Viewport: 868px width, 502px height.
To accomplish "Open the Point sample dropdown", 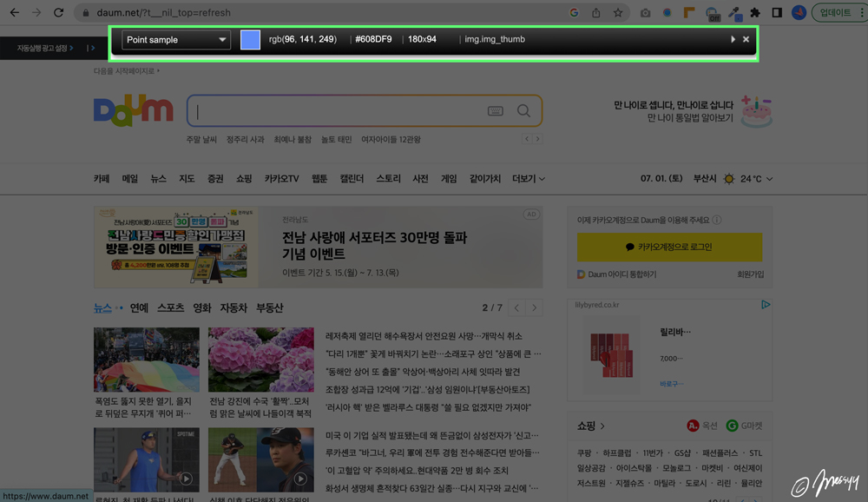I will coord(176,39).
